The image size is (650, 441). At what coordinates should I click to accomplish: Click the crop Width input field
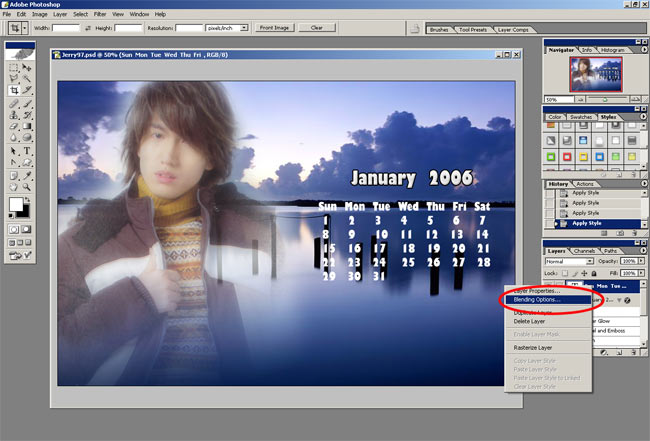(66, 28)
